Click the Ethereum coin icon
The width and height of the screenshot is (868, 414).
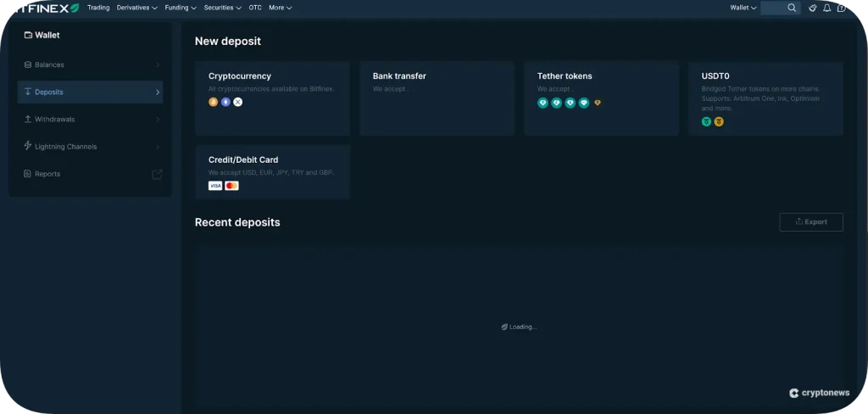tap(225, 102)
